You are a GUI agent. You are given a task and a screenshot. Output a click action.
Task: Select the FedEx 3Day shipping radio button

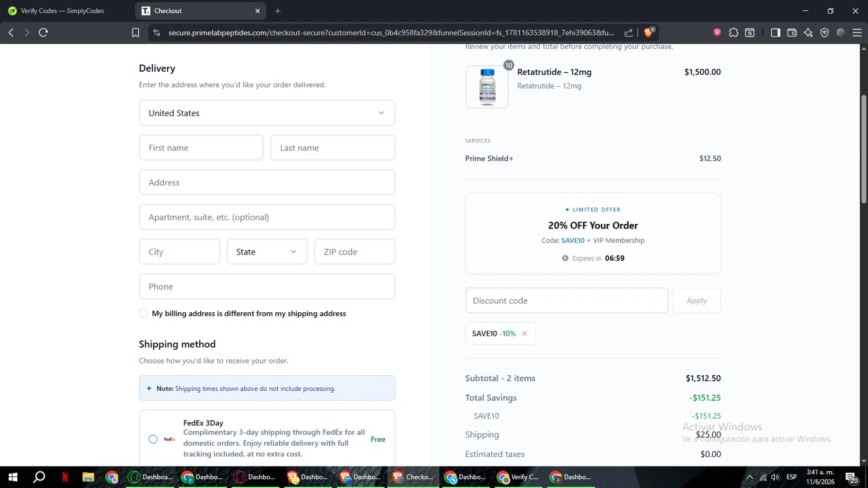(x=153, y=439)
